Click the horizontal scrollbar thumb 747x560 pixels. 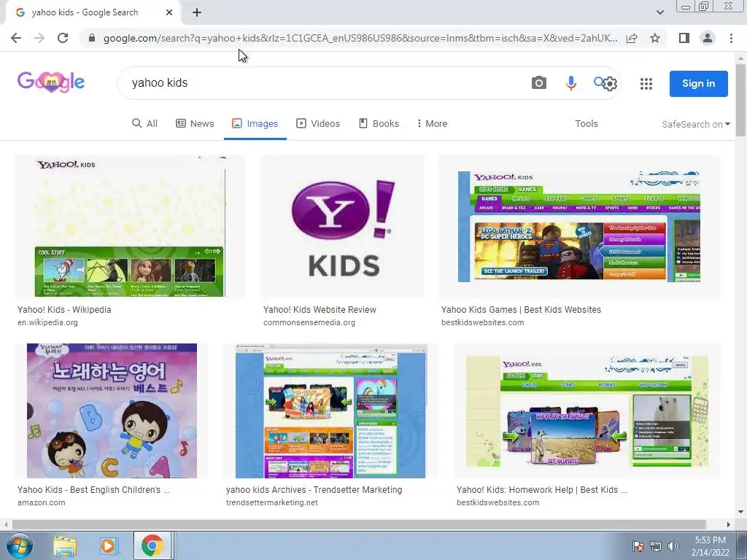click(x=359, y=524)
